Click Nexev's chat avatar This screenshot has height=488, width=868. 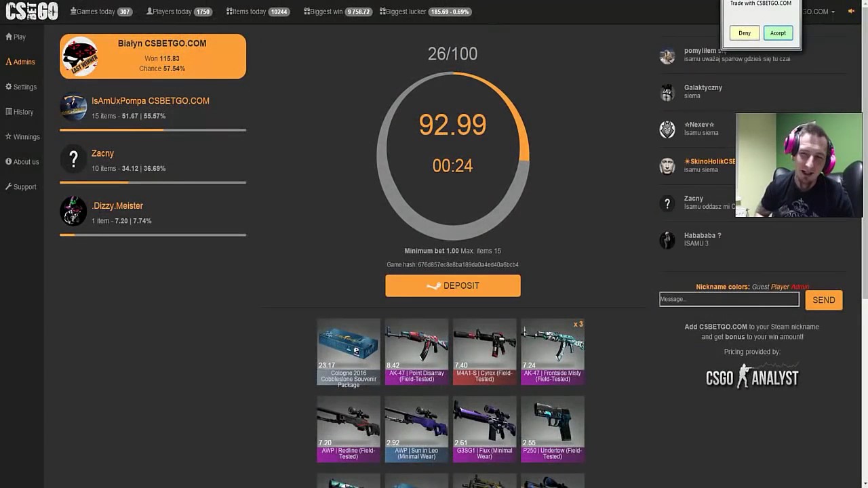click(x=667, y=129)
